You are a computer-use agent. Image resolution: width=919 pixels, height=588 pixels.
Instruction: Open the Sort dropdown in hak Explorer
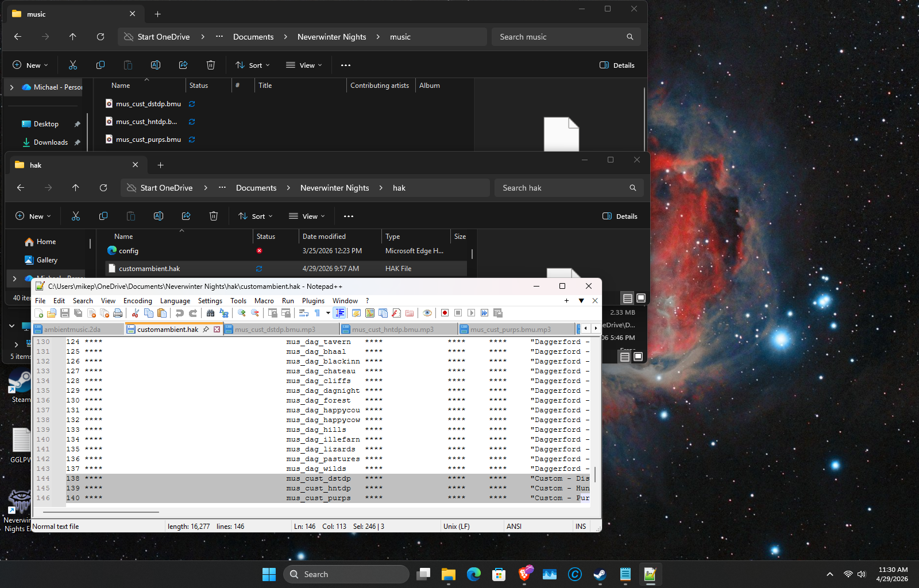pyautogui.click(x=256, y=216)
